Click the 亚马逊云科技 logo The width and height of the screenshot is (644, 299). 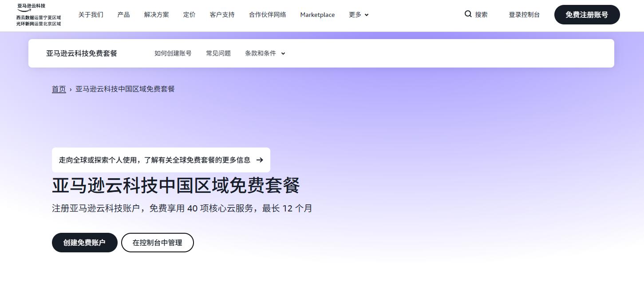38,15
